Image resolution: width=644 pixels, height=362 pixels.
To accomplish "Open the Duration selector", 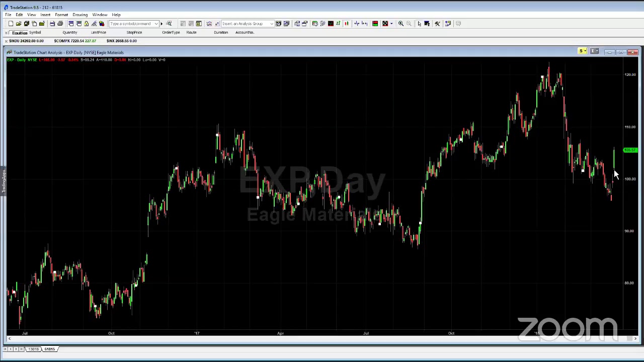I will (x=221, y=32).
